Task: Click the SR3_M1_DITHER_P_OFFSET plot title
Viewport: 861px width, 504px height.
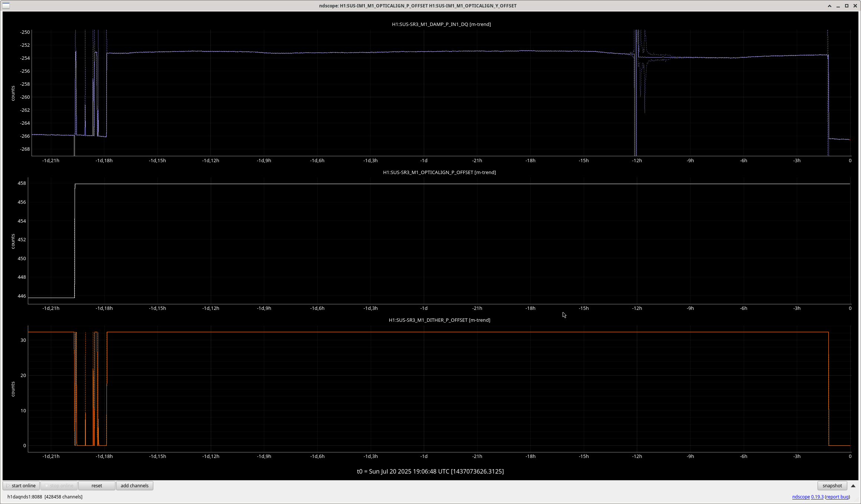Action: 439,320
